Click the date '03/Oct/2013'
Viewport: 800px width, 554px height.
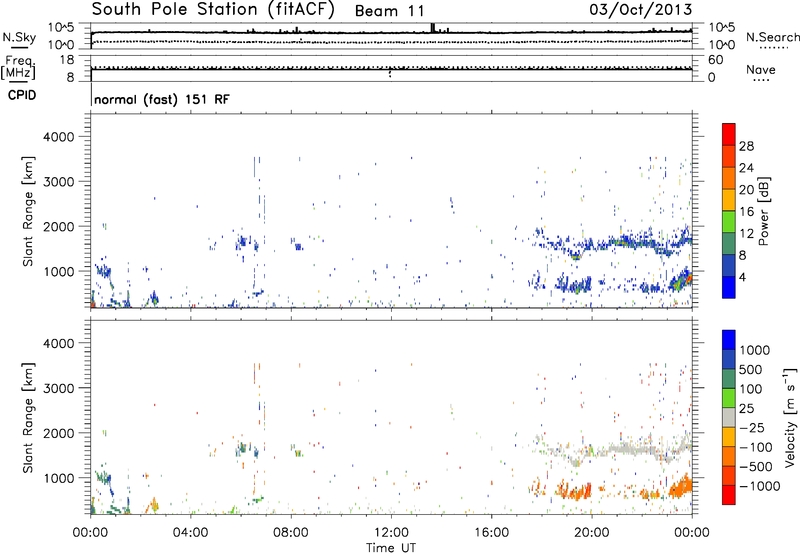641,10
